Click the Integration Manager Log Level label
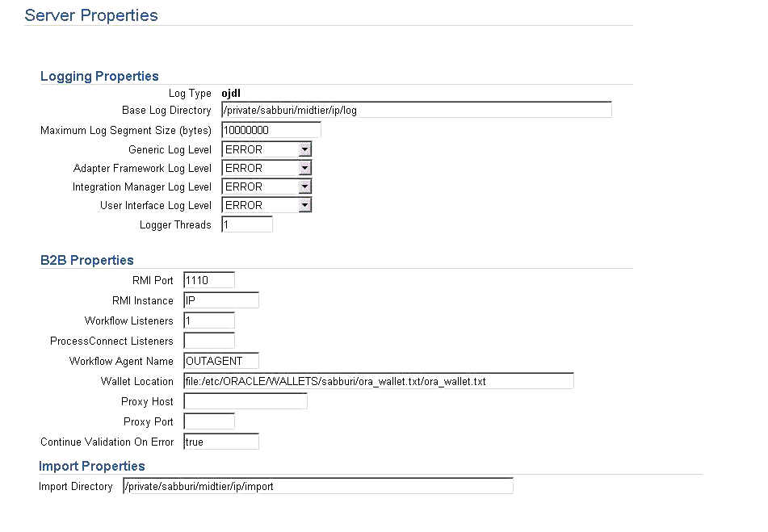Screen dimensions: 768x532 click(142, 186)
